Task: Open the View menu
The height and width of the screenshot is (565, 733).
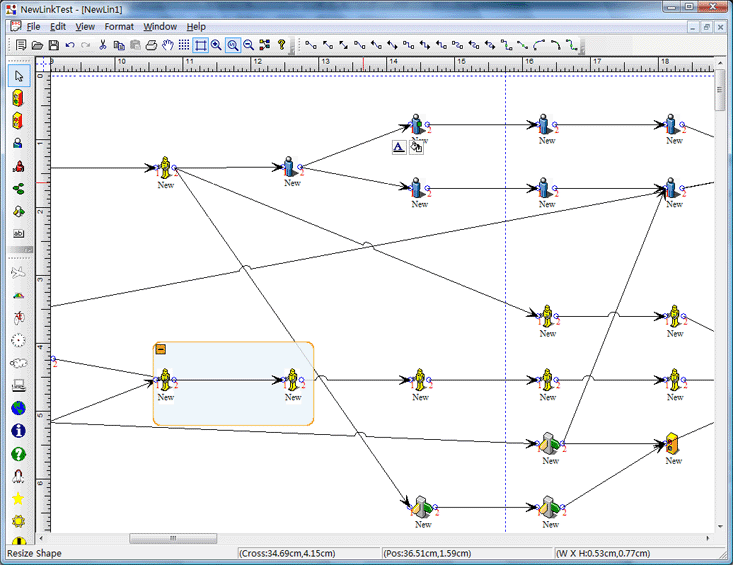Action: point(85,27)
